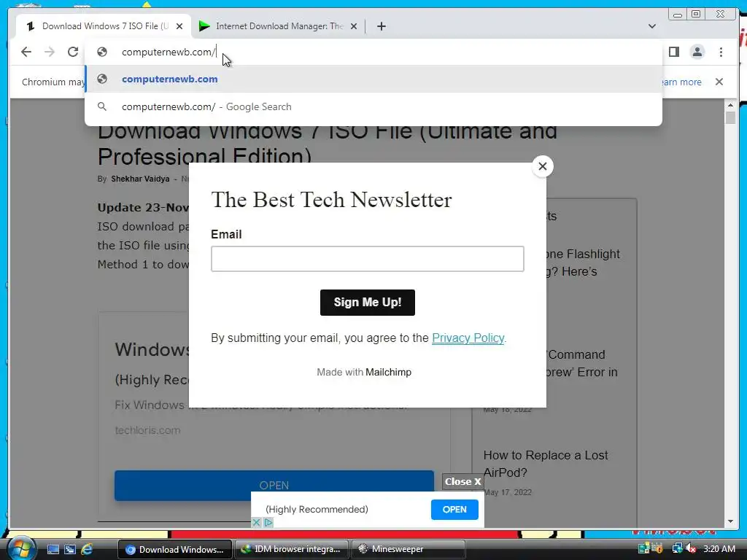Click the techloris.com ad text
This screenshot has width=747, height=560.
tap(147, 430)
